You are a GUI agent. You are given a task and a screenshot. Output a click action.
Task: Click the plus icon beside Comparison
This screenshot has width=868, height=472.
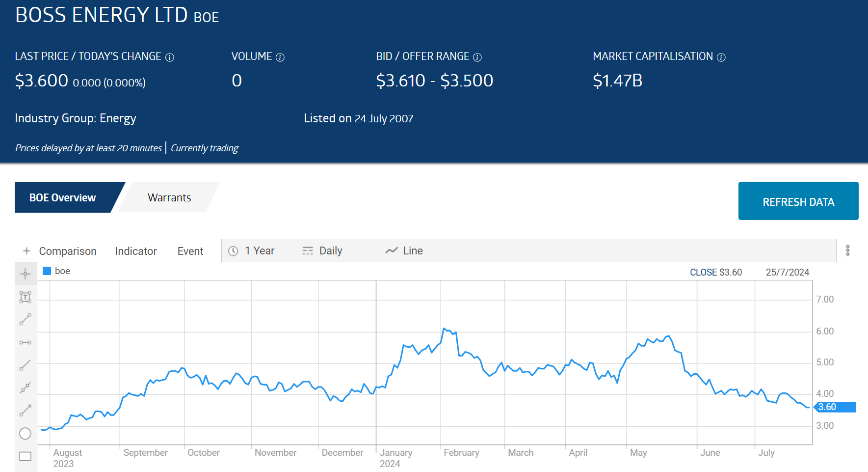pos(26,251)
